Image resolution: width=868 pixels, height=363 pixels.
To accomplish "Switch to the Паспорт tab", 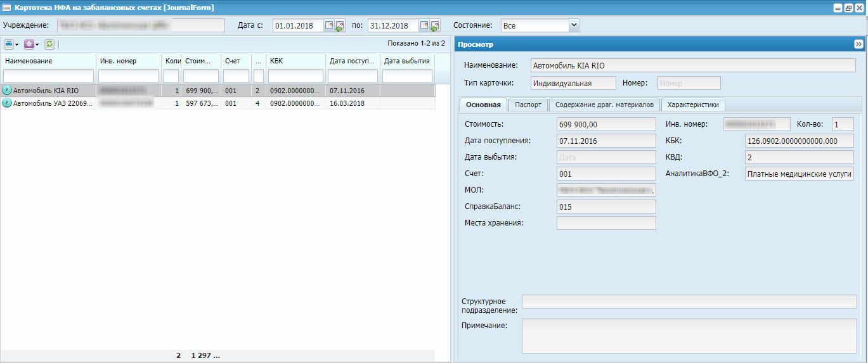I will coord(528,105).
